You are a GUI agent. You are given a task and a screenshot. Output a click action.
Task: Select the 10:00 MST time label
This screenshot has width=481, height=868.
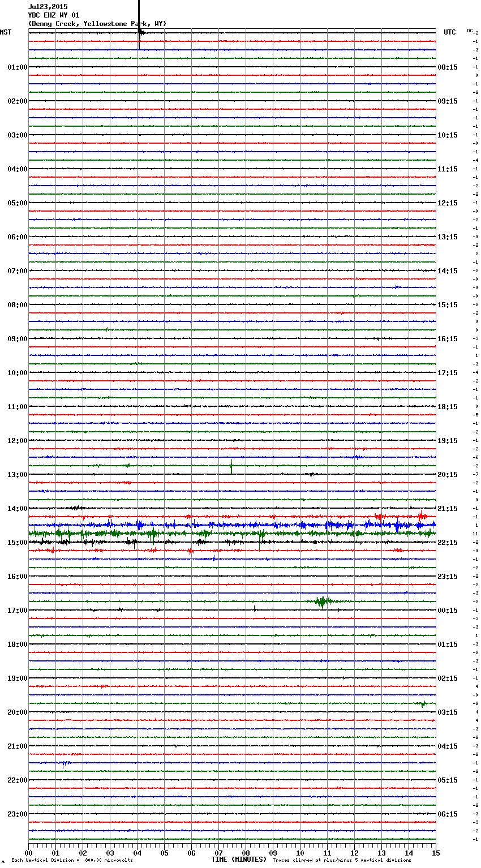tap(18, 373)
